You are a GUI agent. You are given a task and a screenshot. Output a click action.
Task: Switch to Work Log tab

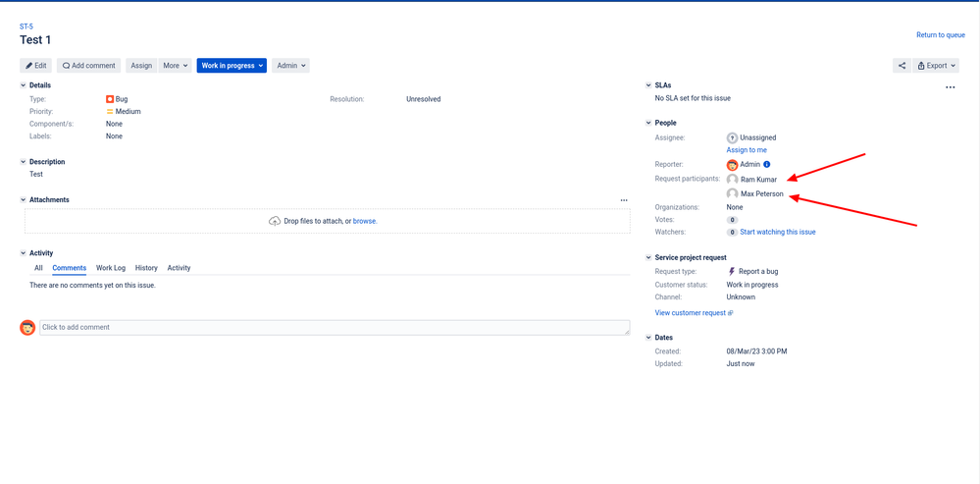click(111, 268)
